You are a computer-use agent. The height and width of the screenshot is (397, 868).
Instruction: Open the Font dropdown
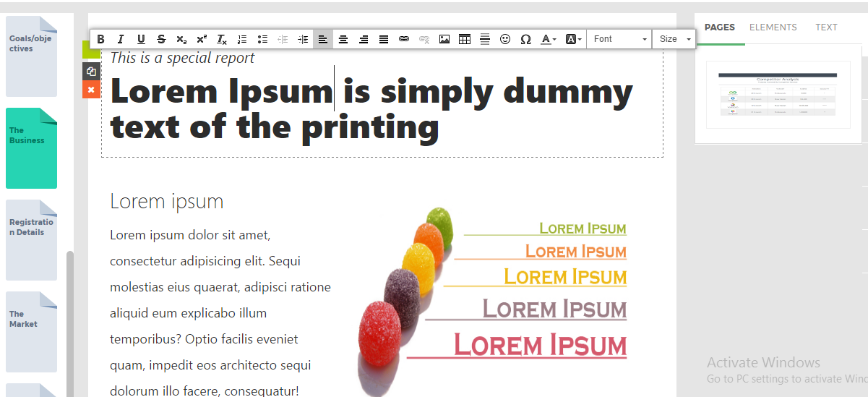pyautogui.click(x=619, y=39)
